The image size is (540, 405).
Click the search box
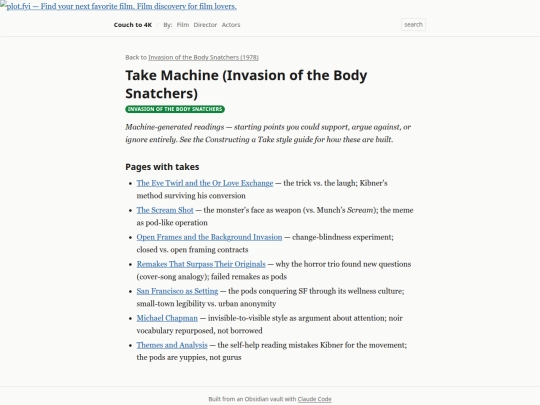point(413,24)
